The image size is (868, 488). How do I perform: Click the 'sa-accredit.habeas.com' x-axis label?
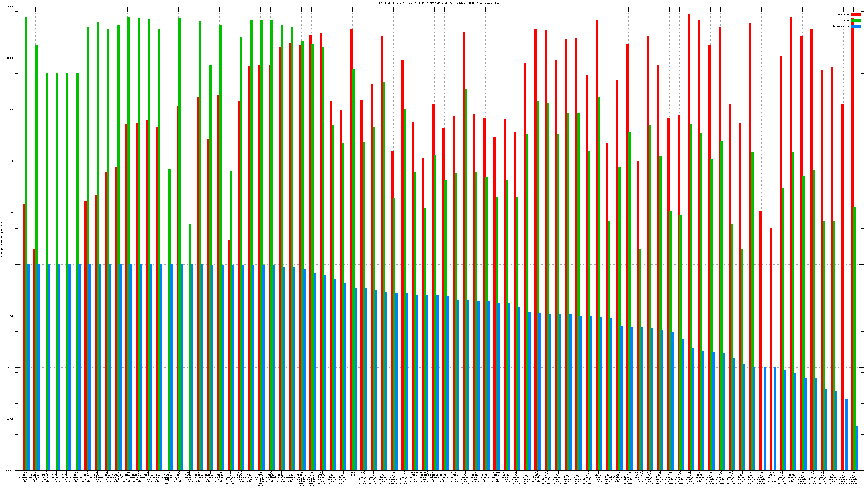click(434, 477)
